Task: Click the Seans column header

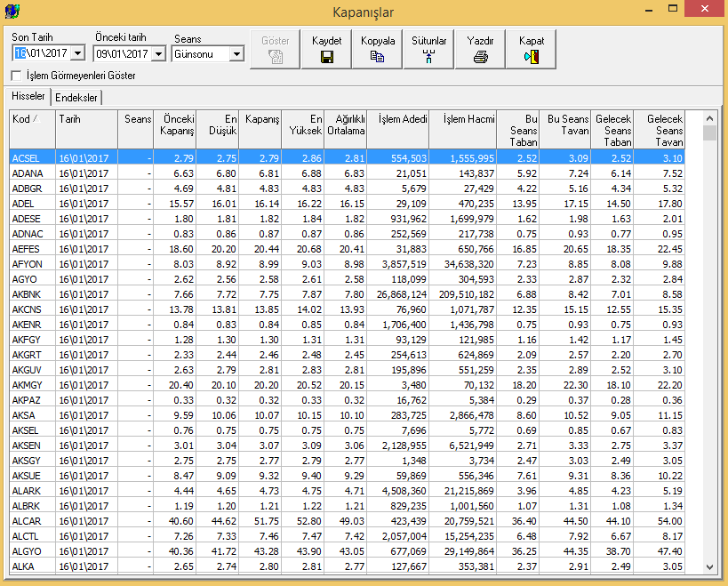Action: point(136,130)
